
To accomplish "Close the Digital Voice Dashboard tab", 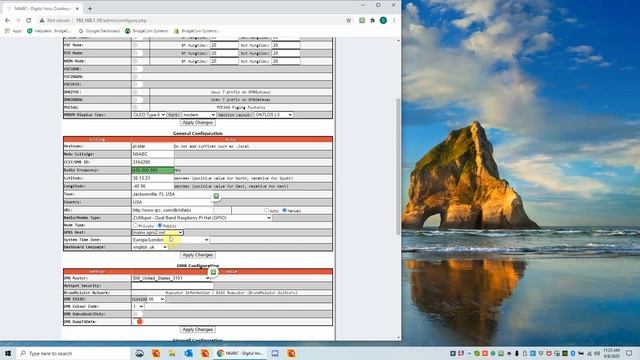I will (77, 8).
